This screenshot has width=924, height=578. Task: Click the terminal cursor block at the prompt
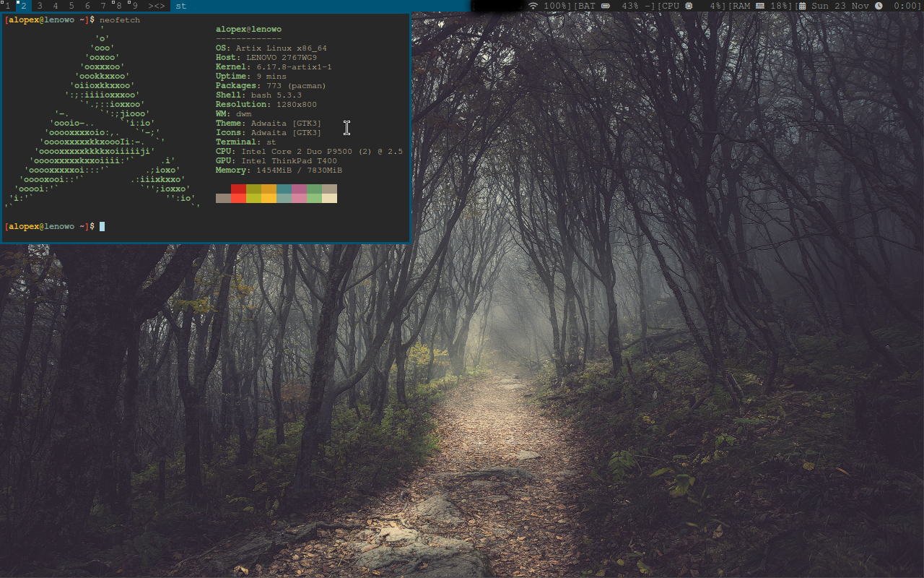pos(103,227)
